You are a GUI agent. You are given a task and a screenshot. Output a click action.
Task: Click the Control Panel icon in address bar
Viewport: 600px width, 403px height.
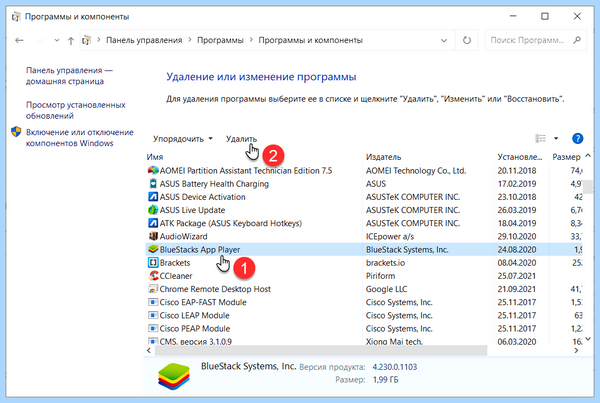[x=87, y=40]
